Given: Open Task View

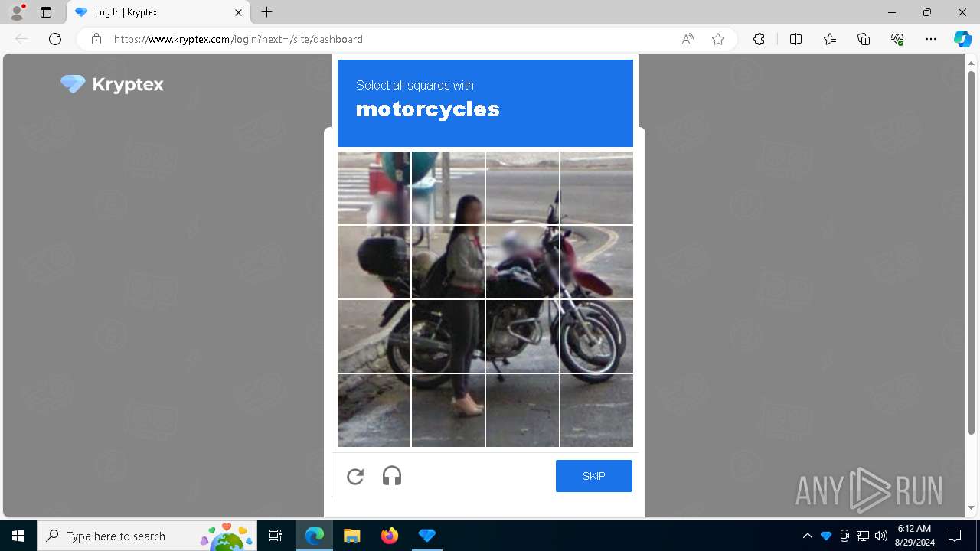Looking at the screenshot, I should 276,536.
